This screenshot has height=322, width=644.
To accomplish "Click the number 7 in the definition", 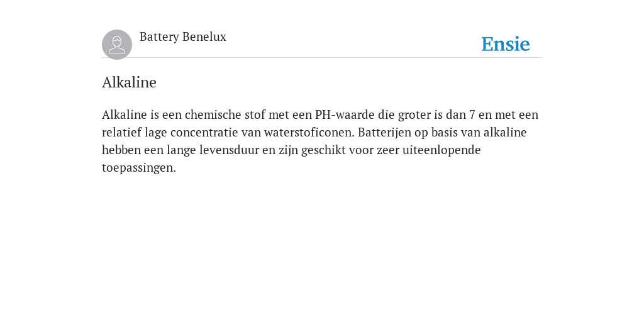I will pyautogui.click(x=472, y=114).
